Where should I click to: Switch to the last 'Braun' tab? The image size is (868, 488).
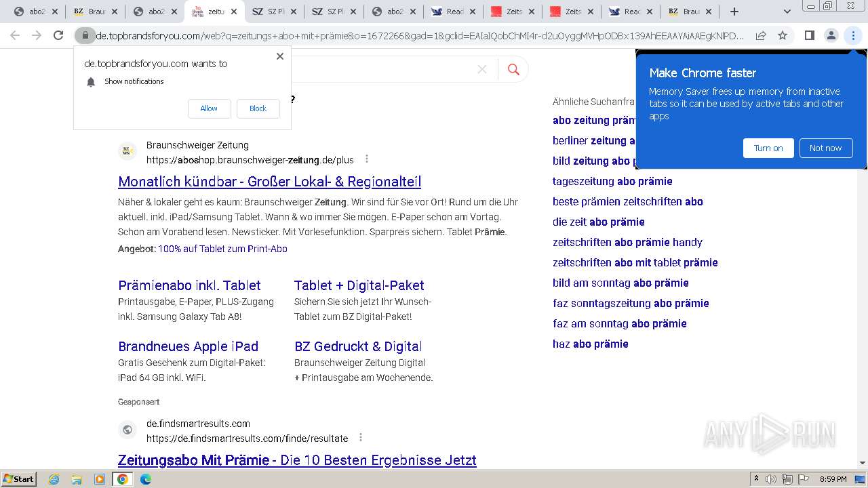tap(691, 12)
